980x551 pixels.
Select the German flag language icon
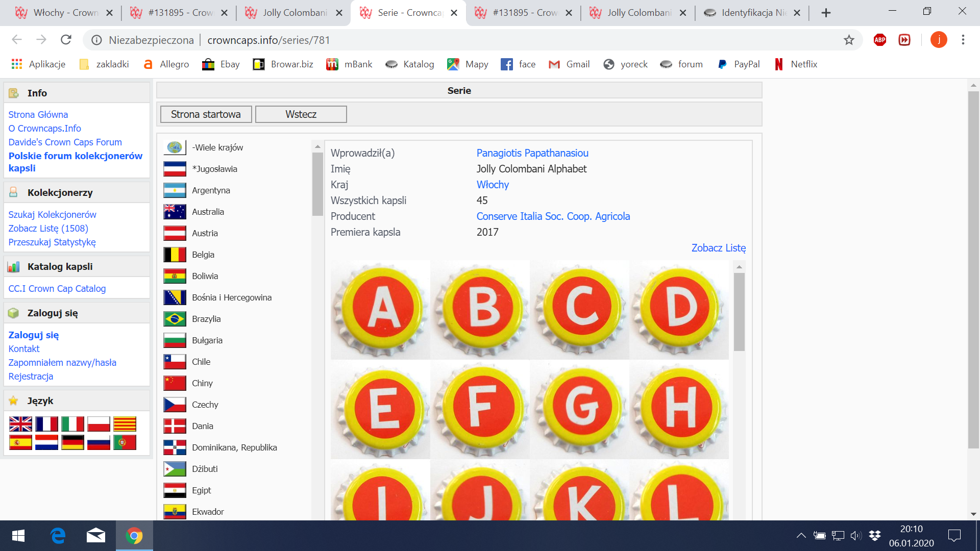tap(72, 442)
